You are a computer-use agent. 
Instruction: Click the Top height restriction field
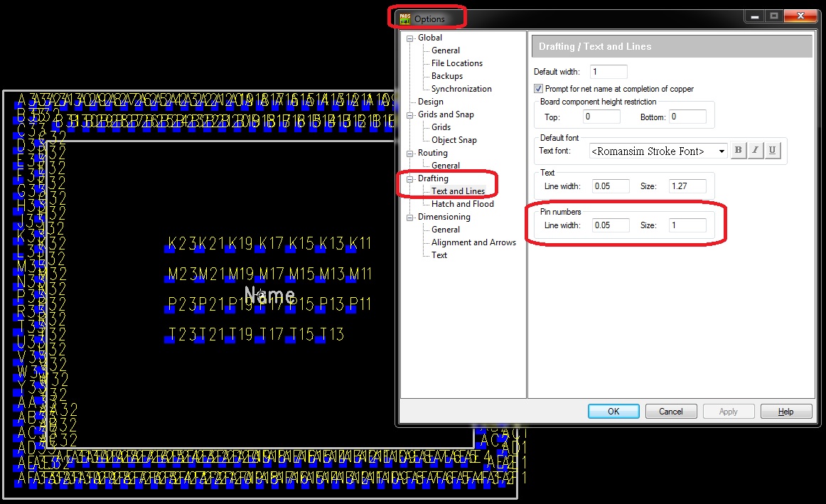click(x=601, y=117)
